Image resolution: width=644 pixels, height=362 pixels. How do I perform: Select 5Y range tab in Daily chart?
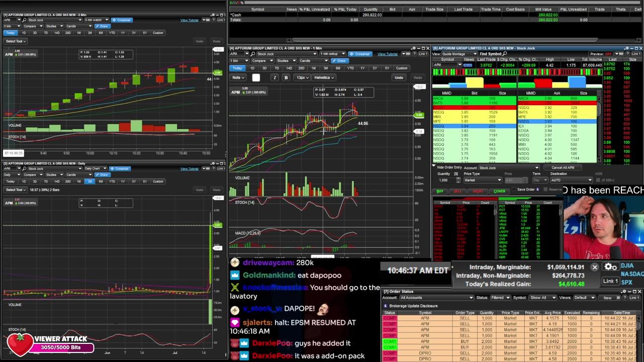click(x=145, y=181)
